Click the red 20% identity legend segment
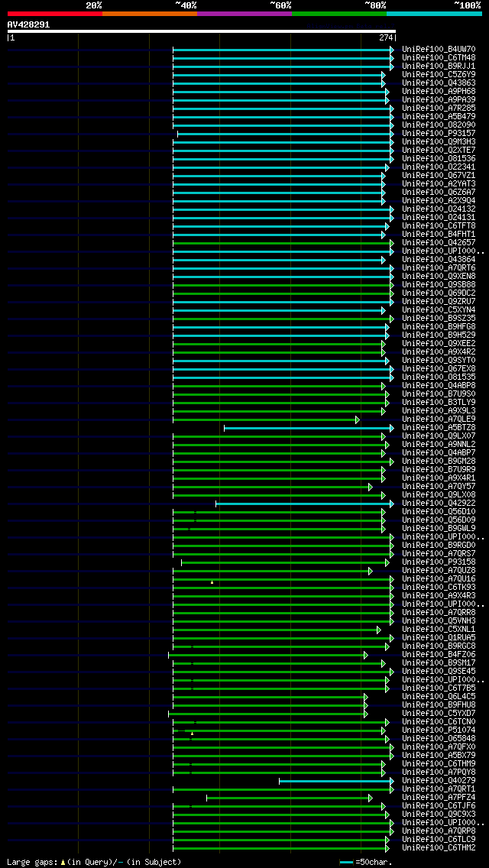The height and width of the screenshot is (868, 489). (55, 13)
